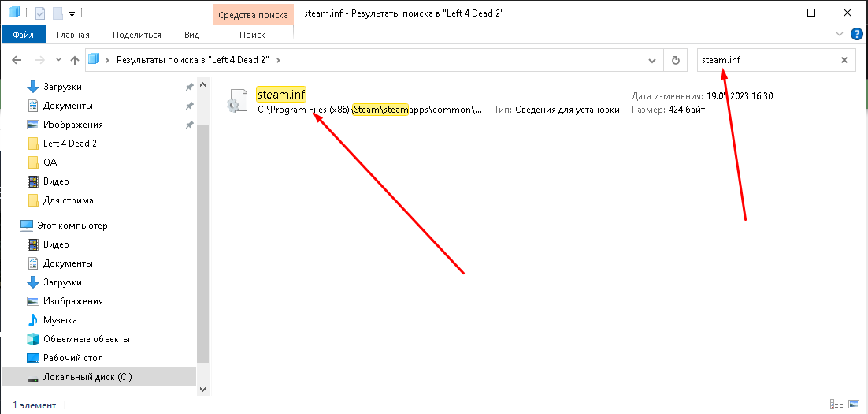Click the steam.inf search box
This screenshot has width=868, height=414.
766,60
